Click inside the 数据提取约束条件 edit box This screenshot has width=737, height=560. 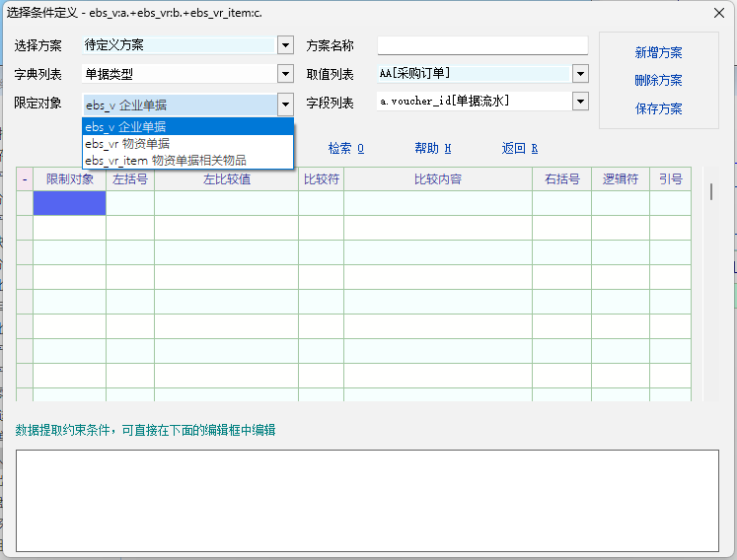click(x=367, y=500)
